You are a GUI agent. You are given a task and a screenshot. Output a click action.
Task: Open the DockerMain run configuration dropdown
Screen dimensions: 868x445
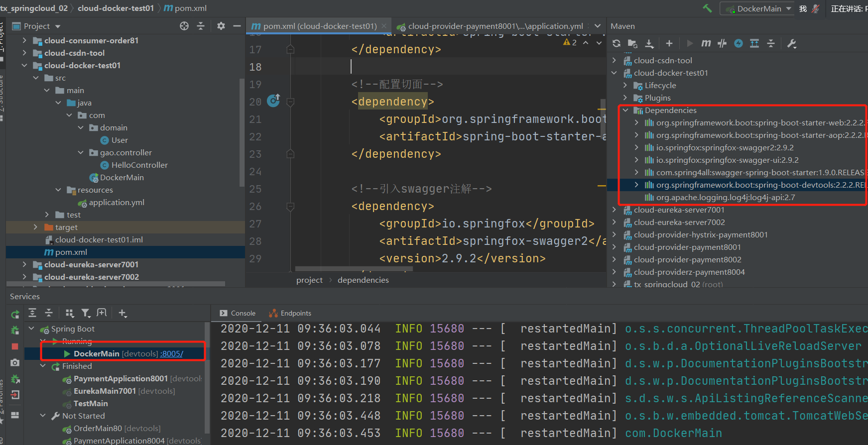click(758, 8)
